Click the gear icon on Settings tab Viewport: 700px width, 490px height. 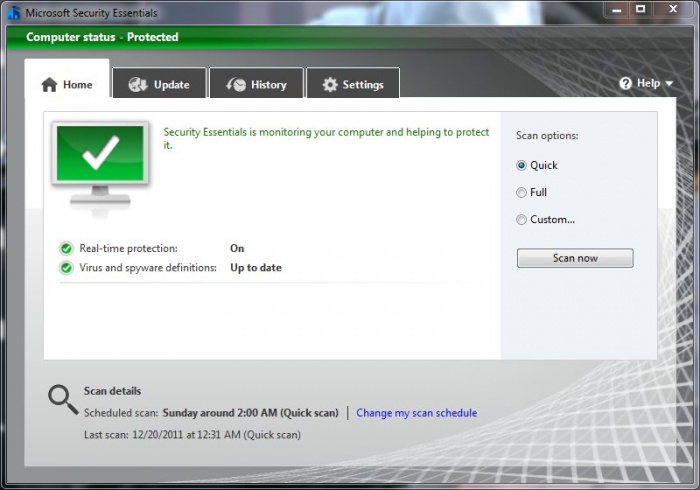(x=330, y=84)
